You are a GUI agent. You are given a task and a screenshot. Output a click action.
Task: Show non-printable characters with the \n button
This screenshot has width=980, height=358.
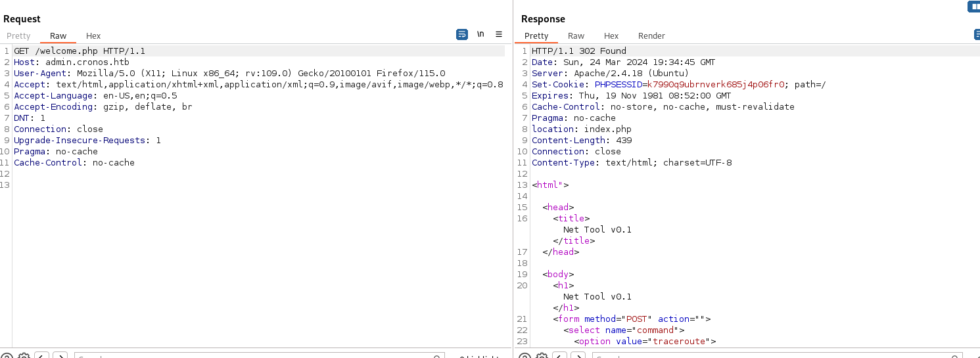click(x=480, y=34)
